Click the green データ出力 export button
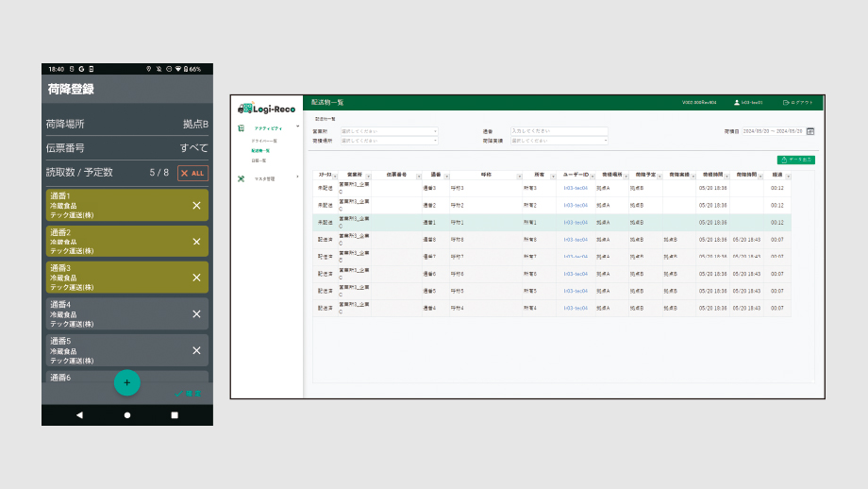This screenshot has height=489, width=868. [x=795, y=160]
